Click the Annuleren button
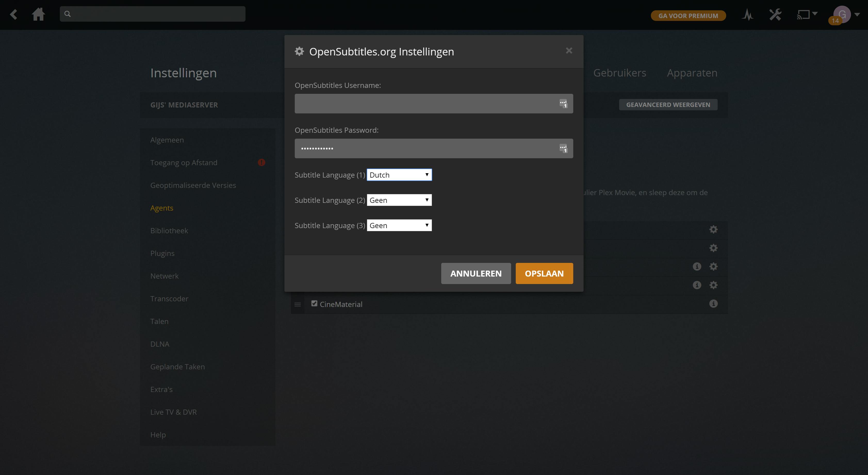 [476, 273]
